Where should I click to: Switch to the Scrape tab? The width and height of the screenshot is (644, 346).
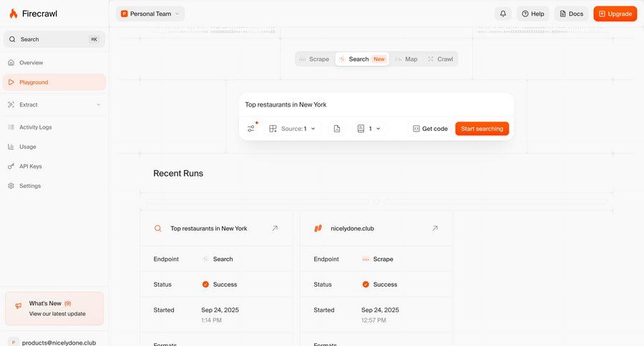(x=314, y=59)
